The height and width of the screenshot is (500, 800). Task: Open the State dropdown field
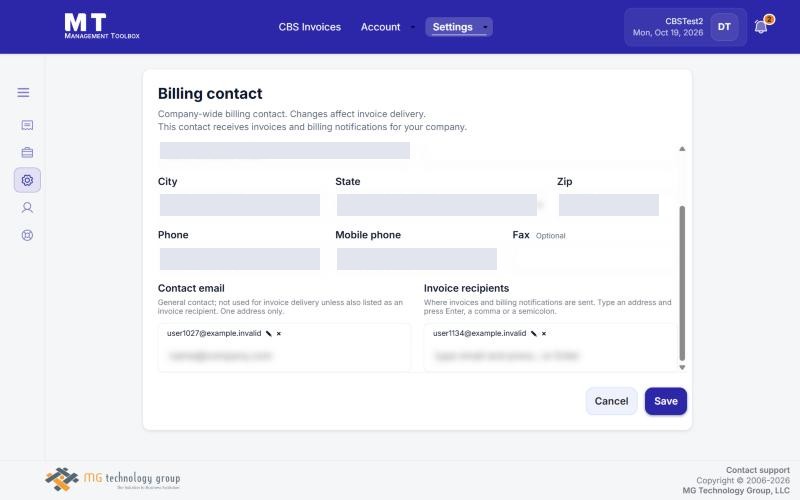click(440, 205)
